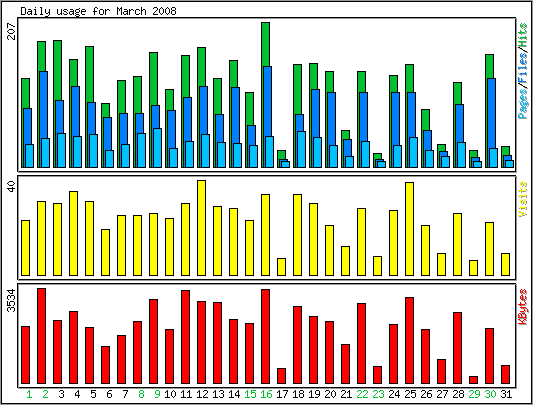Click day label 4 on the x-axis

77,394
